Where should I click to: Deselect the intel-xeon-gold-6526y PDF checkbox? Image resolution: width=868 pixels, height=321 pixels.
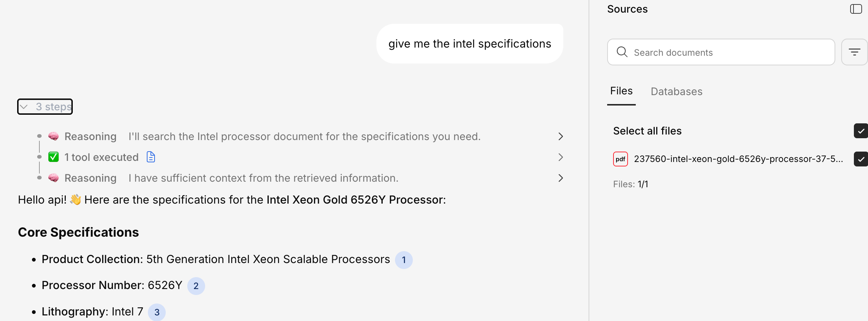coord(861,159)
